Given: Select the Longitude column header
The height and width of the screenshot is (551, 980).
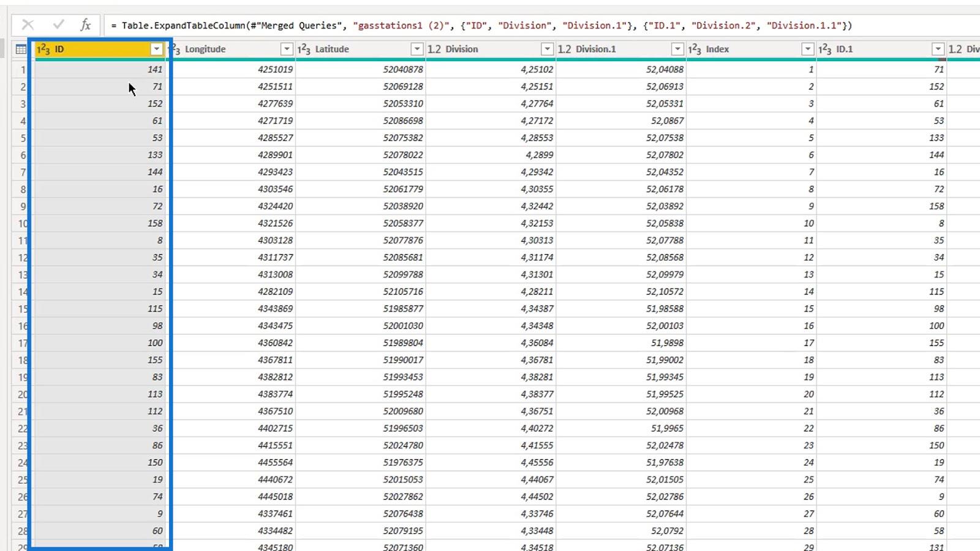Looking at the screenshot, I should (x=230, y=49).
